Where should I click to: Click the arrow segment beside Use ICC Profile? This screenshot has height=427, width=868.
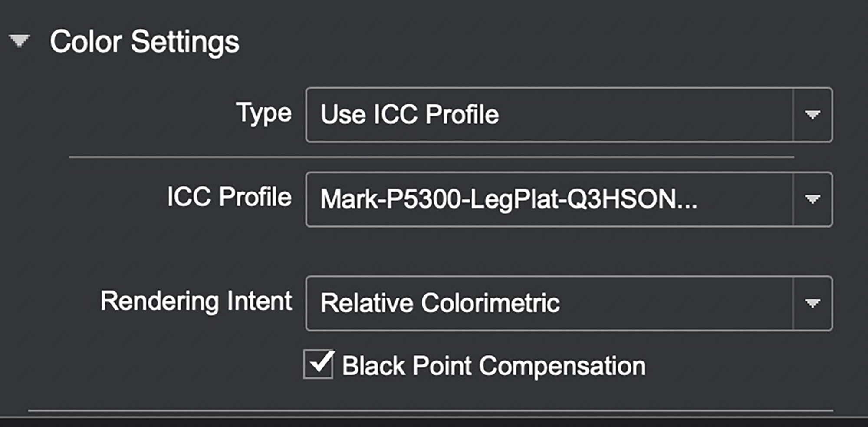[x=812, y=115]
